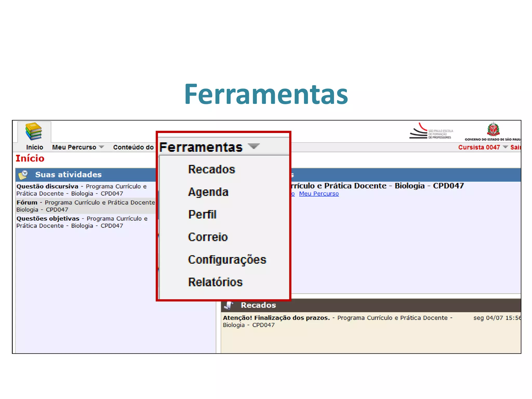Select Perfil from Ferramentas menu
The image size is (532, 399).
202,215
